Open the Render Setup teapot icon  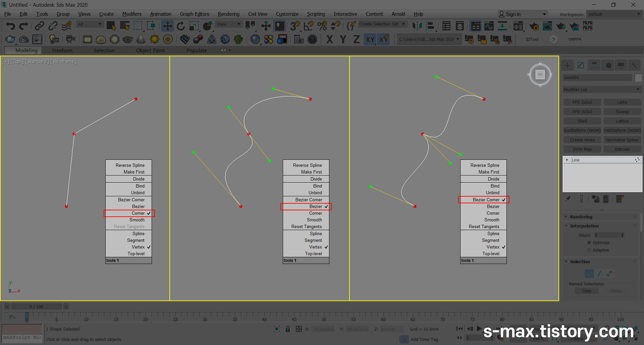tap(534, 26)
